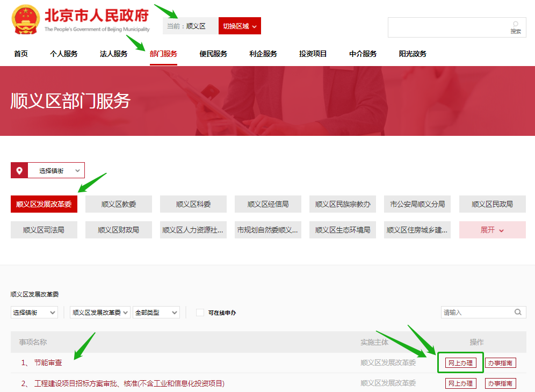This screenshot has height=392, width=535.
Task: Open the 节能审查 item link
Action: click(48, 362)
